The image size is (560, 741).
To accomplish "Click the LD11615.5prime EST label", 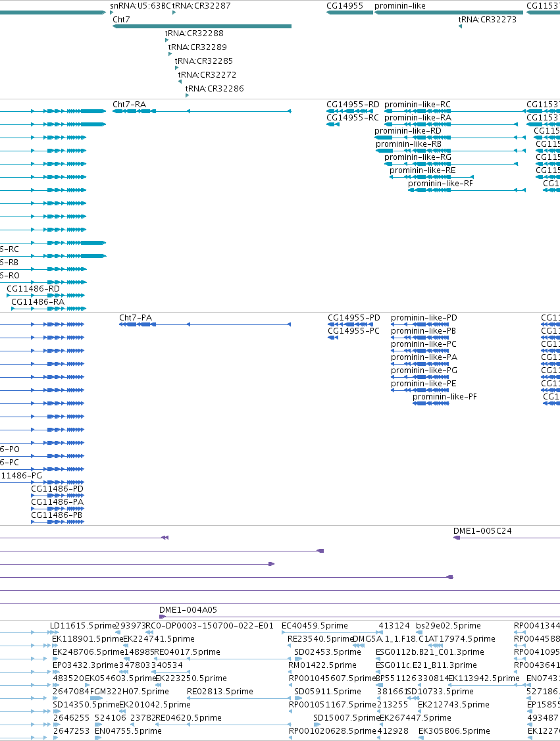I will pos(83,625).
